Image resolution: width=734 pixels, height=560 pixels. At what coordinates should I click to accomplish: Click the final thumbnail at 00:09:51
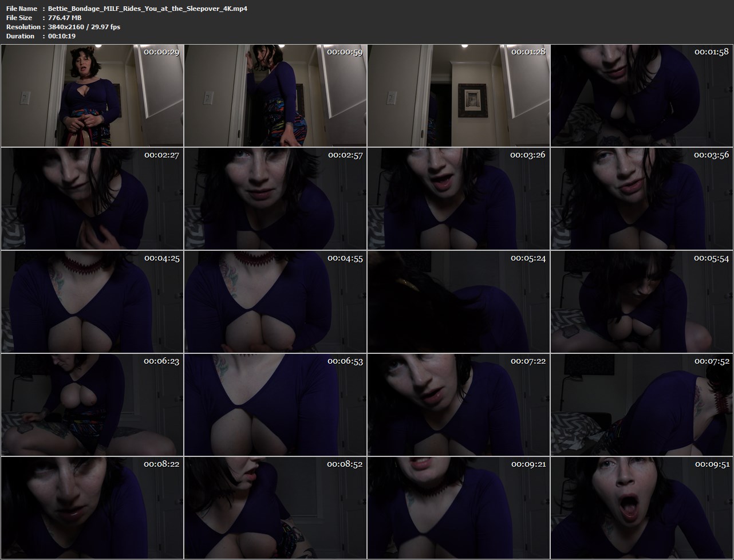coord(642,508)
